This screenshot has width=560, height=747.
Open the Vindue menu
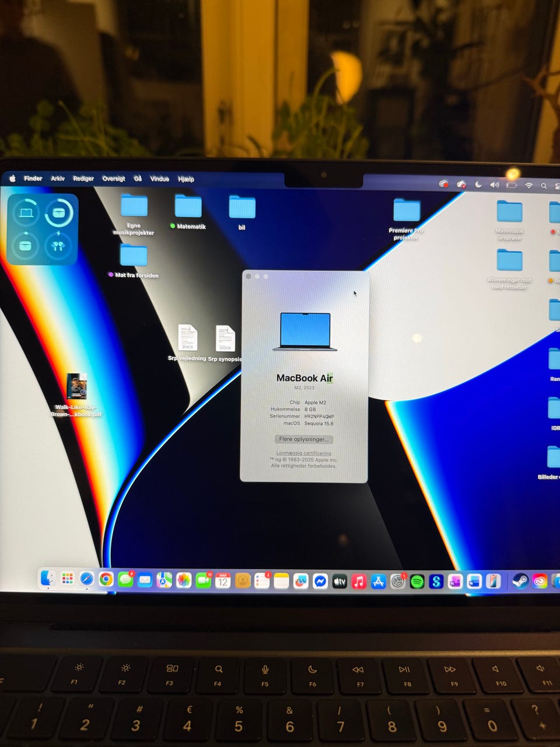(159, 179)
